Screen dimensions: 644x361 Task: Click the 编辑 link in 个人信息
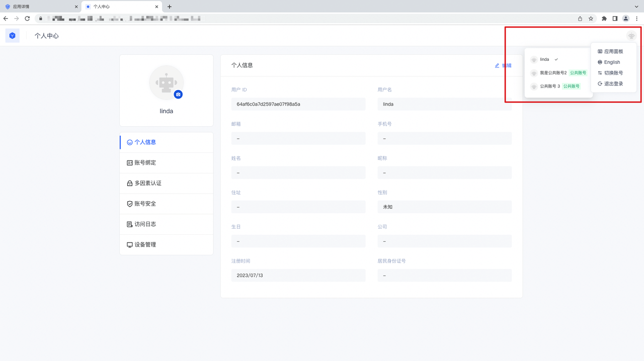[504, 65]
